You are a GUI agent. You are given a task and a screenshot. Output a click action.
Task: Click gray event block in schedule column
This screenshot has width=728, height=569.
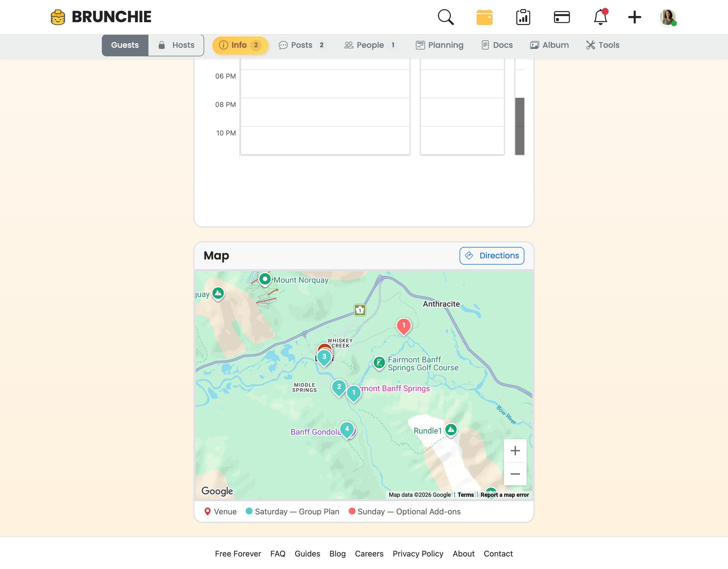pyautogui.click(x=519, y=126)
